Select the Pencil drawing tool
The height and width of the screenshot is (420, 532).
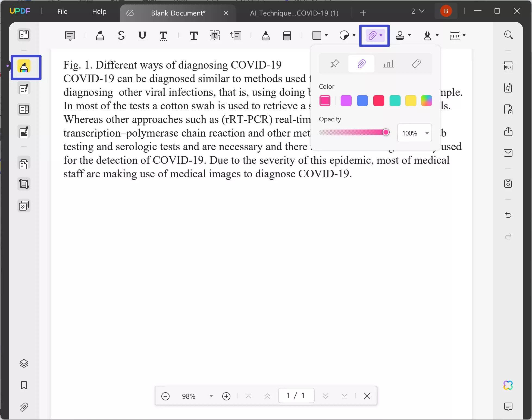click(266, 36)
